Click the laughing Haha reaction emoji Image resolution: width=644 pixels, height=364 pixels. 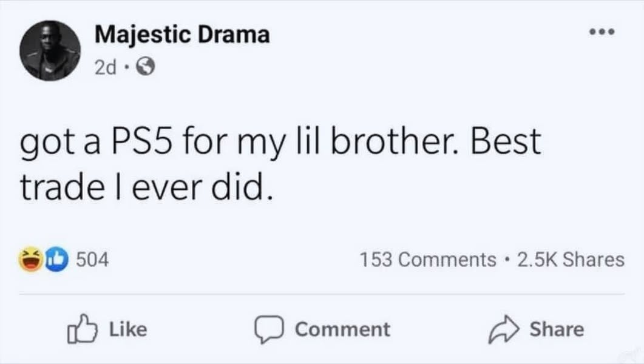click(x=31, y=260)
